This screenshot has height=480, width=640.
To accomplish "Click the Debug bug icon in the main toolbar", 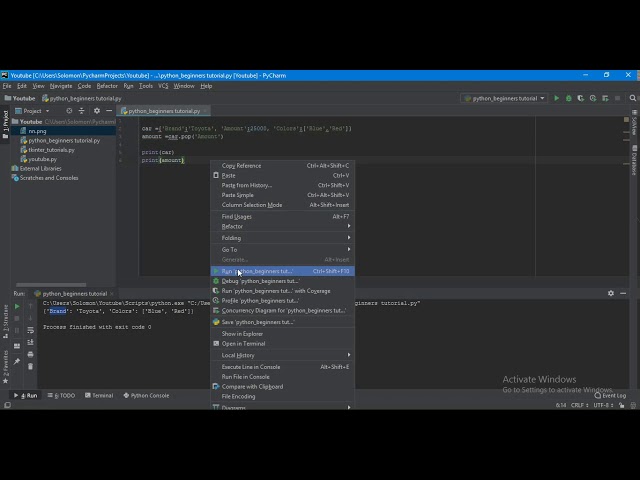I will coord(569,98).
